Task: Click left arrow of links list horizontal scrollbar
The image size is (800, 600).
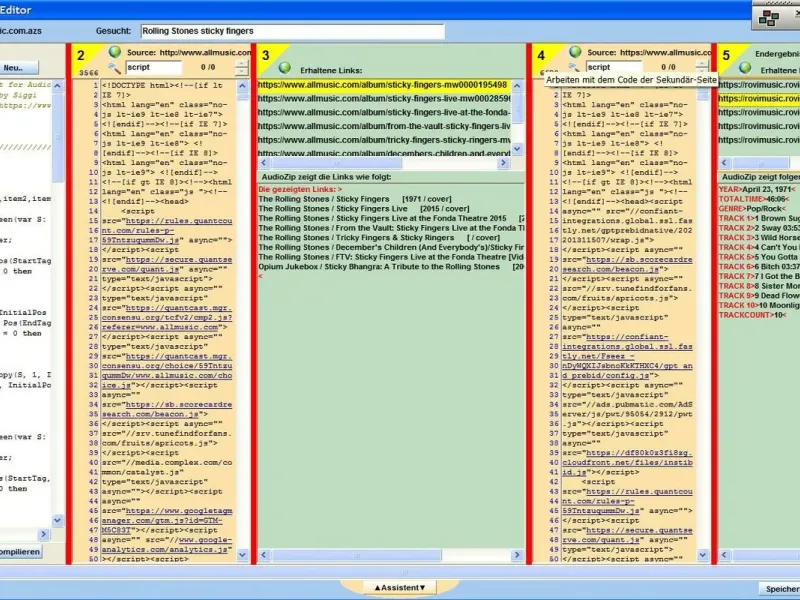Action: (264, 163)
